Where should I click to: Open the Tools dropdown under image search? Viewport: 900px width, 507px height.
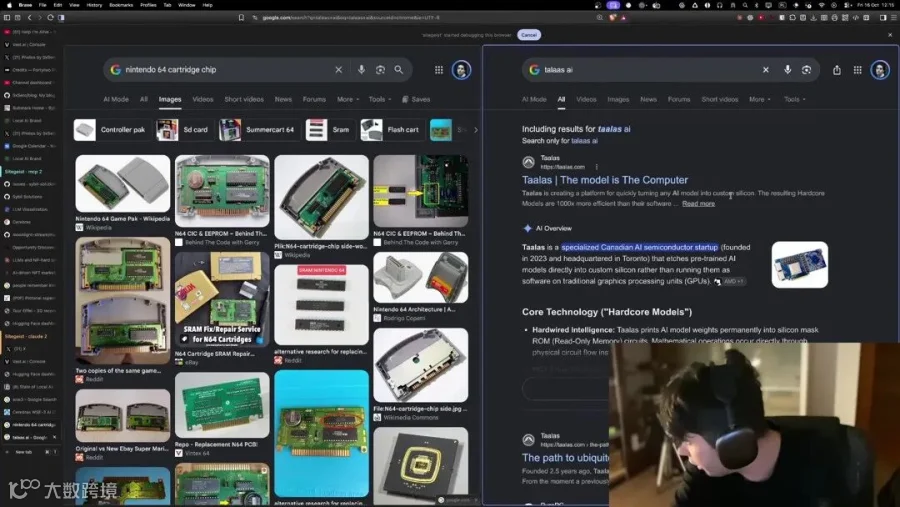pos(379,99)
